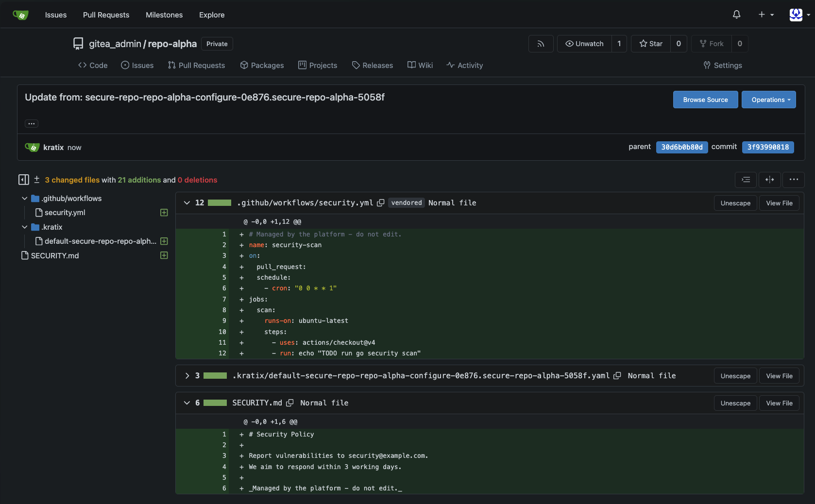The width and height of the screenshot is (815, 504).
Task: Open the Gitea home logo
Action: [20, 15]
